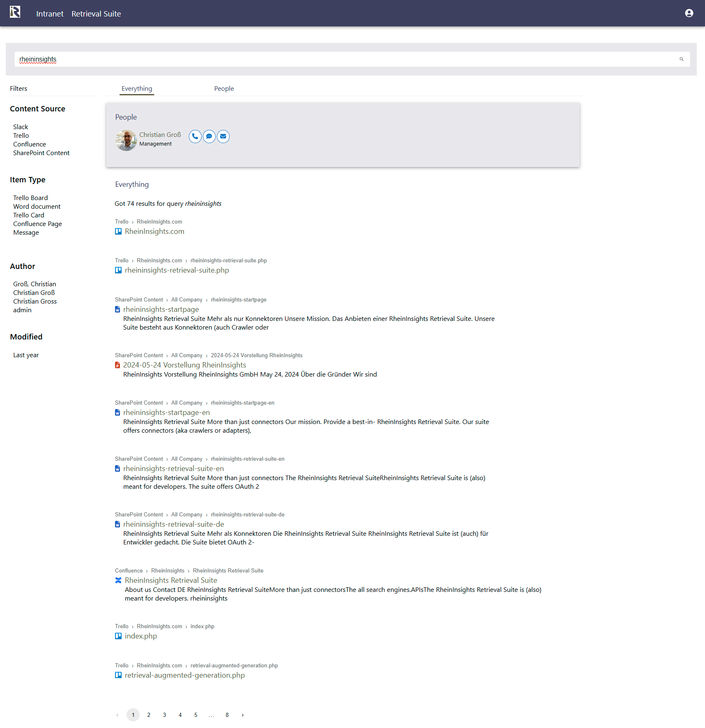
Task: Open rheininsights-retrieval-suite.php result title
Action: click(x=177, y=270)
